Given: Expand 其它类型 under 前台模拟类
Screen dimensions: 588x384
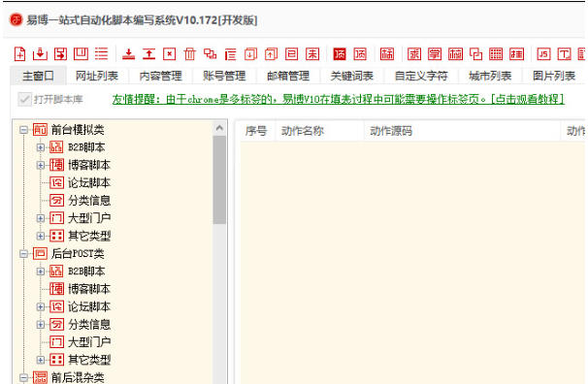Looking at the screenshot, I should (41, 236).
